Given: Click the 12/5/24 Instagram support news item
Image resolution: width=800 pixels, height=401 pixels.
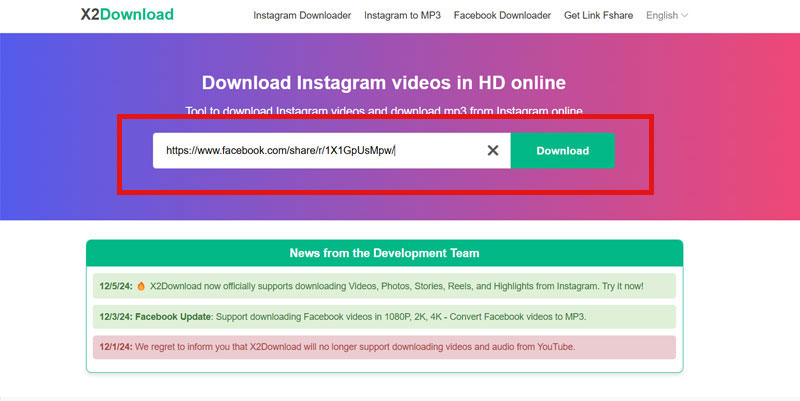Looking at the screenshot, I should point(384,286).
